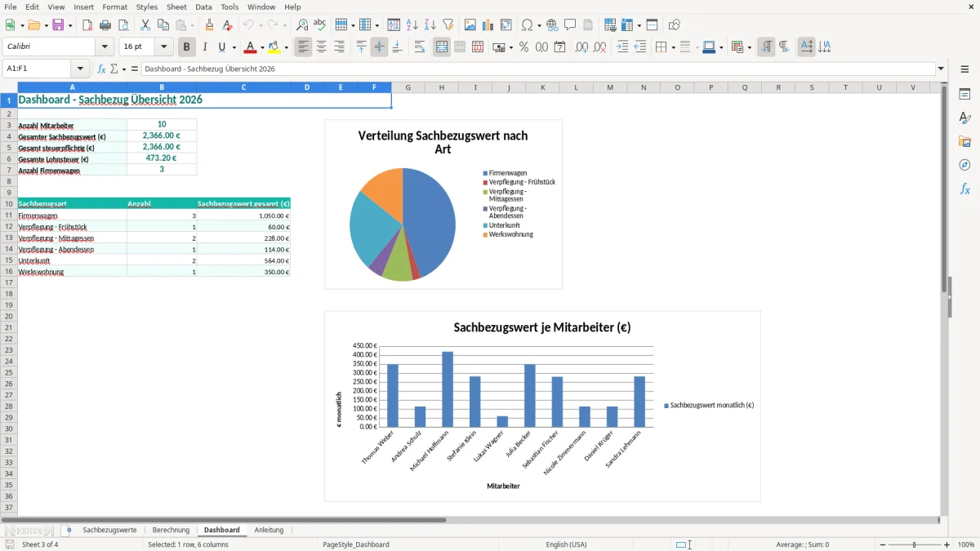Open the Font Name dropdown
The width and height of the screenshot is (980, 551).
click(x=105, y=47)
